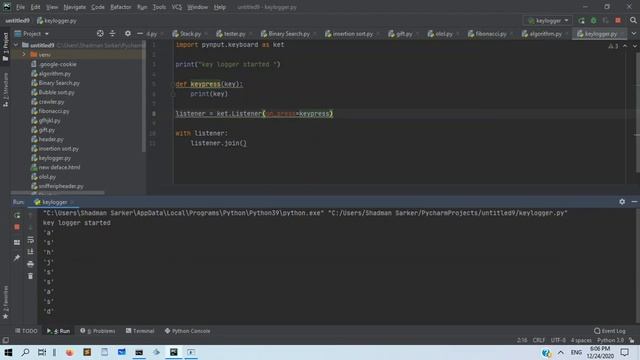The image size is (640, 360).
Task: Hide the Project panel with minus icon
Action: 140,33
